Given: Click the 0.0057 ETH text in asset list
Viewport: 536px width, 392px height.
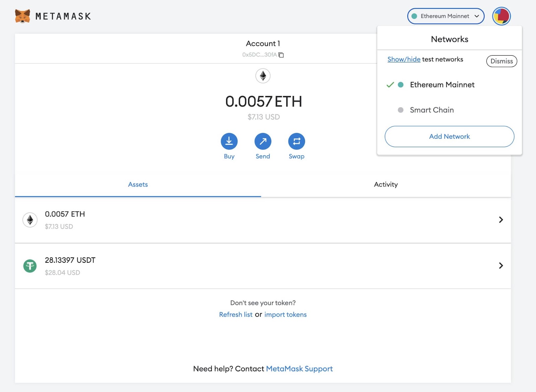Looking at the screenshot, I should [65, 214].
